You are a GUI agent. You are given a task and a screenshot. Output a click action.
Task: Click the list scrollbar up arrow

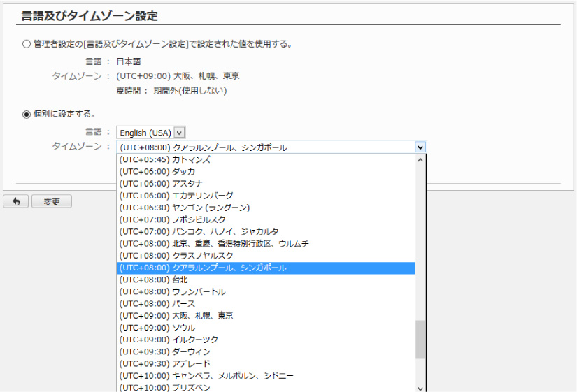click(420, 160)
